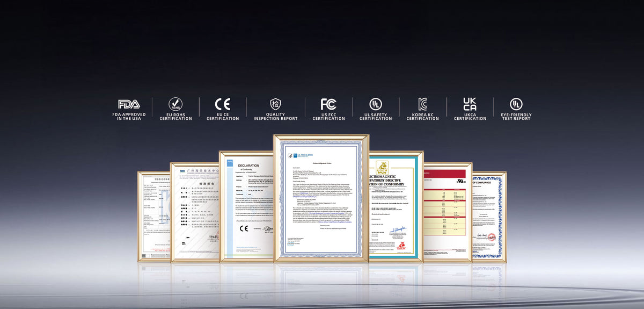
Task: Click the Korea KC logo icon
Action: pyautogui.click(x=422, y=104)
